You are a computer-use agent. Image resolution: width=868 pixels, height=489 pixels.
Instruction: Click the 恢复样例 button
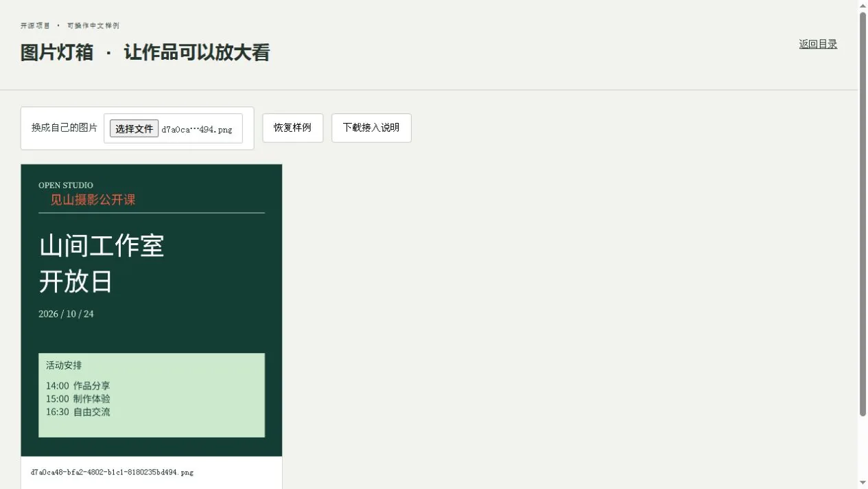[292, 128]
